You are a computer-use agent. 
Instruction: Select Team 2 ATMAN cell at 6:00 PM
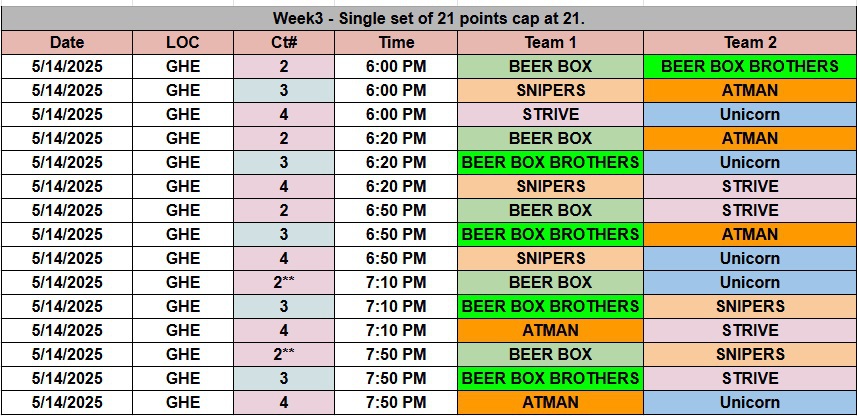tap(749, 91)
